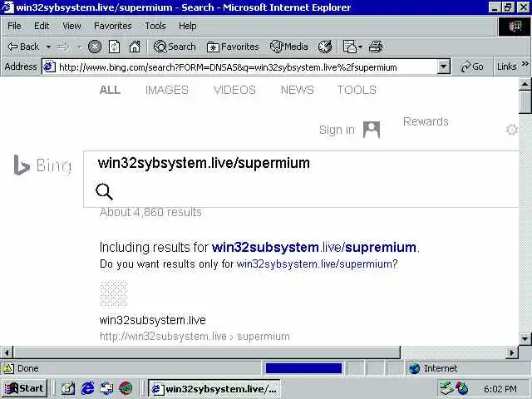532x399 pixels.
Task: Click the vertical scrollbar up arrow
Action: (x=525, y=83)
